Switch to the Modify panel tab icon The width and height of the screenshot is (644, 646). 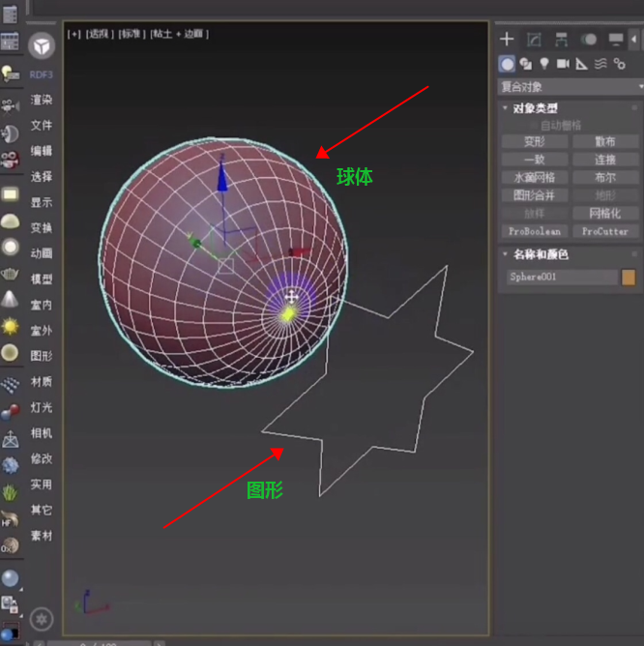click(534, 40)
